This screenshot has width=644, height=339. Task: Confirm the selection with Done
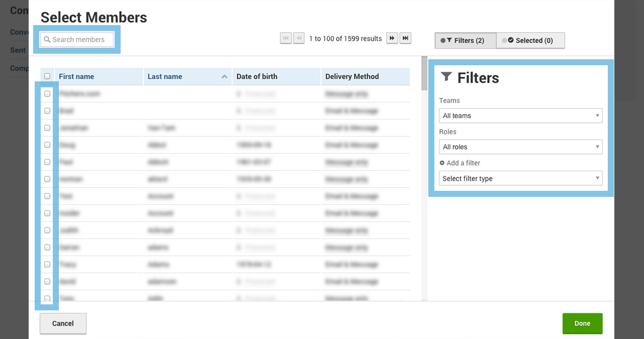click(582, 323)
